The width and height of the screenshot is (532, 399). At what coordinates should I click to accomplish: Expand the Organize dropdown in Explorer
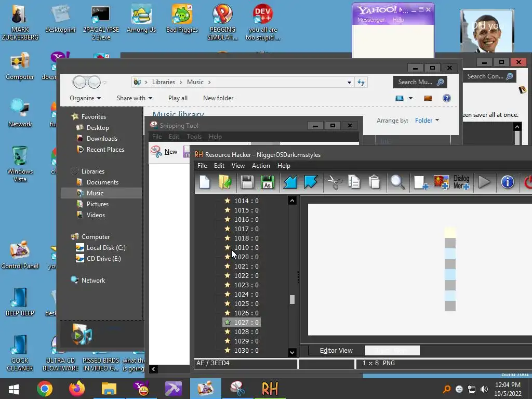pyautogui.click(x=85, y=98)
